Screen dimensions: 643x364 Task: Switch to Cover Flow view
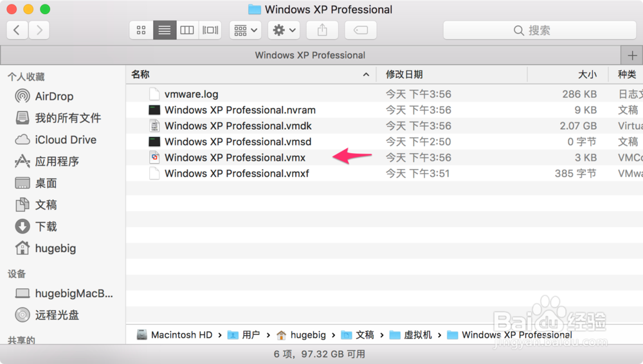click(210, 30)
